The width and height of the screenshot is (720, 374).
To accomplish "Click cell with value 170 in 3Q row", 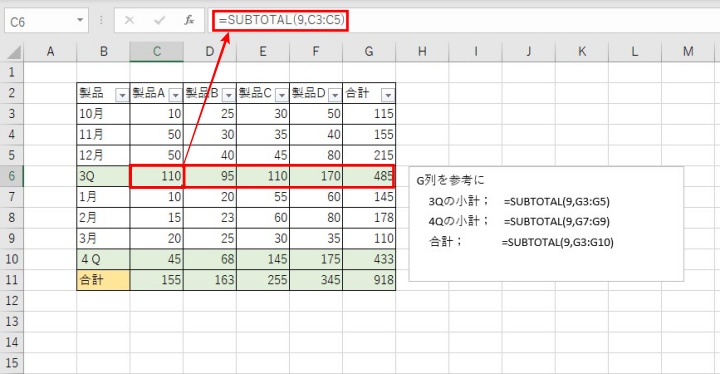I will (x=316, y=176).
